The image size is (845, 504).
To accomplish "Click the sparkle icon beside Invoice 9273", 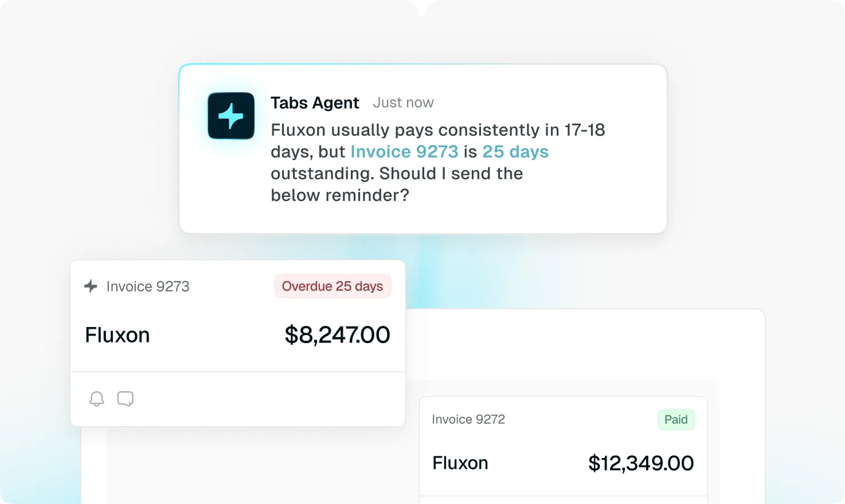I will pyautogui.click(x=91, y=286).
